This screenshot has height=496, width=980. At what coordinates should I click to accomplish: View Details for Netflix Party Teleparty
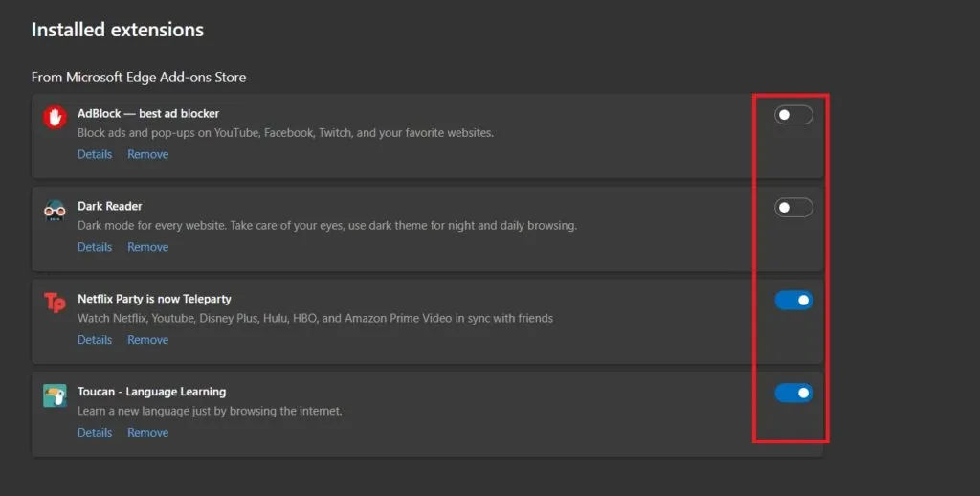pyautogui.click(x=95, y=340)
